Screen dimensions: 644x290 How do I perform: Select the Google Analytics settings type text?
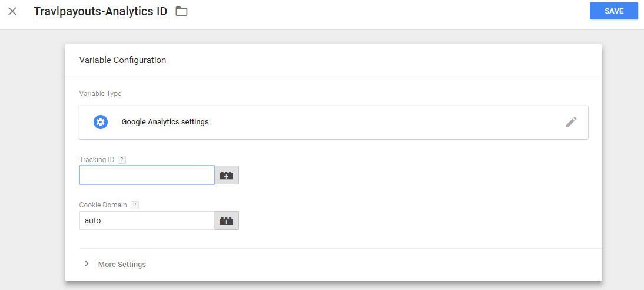pyautogui.click(x=165, y=122)
